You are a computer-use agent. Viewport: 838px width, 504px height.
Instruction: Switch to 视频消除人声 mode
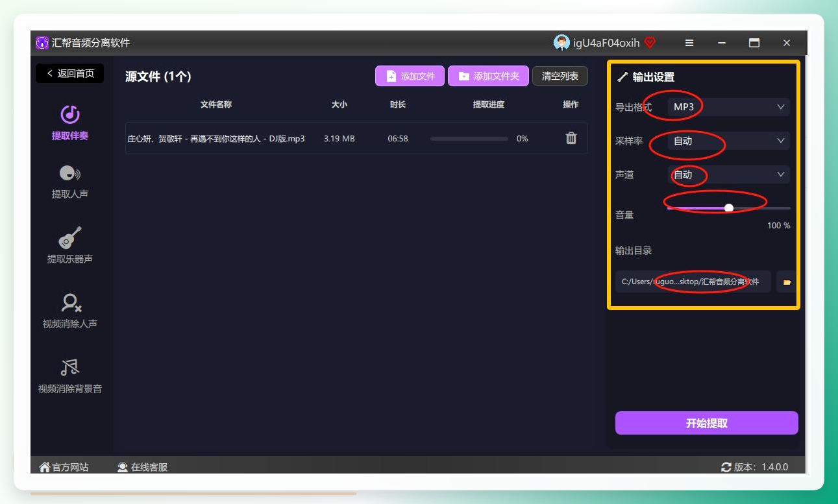(x=70, y=303)
